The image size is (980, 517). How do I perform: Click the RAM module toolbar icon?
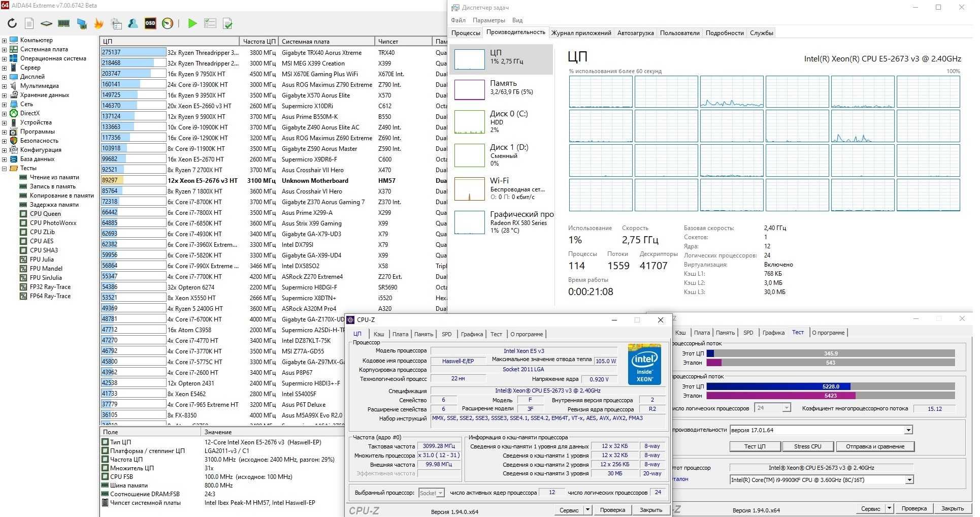(63, 23)
